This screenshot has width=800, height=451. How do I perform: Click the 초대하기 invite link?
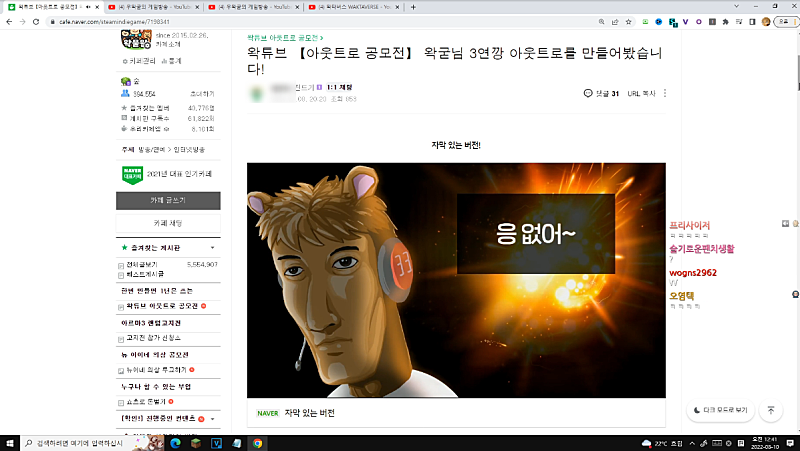(202, 94)
